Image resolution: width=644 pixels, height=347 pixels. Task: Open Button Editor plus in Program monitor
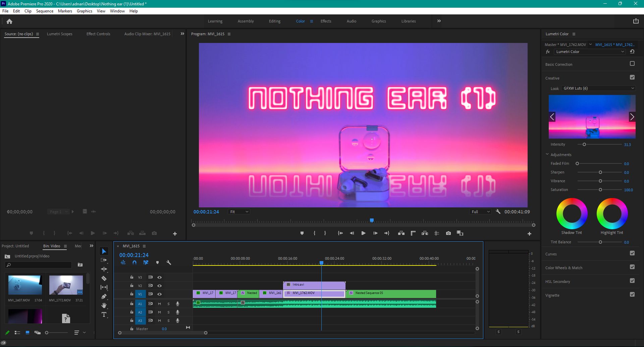[529, 234]
